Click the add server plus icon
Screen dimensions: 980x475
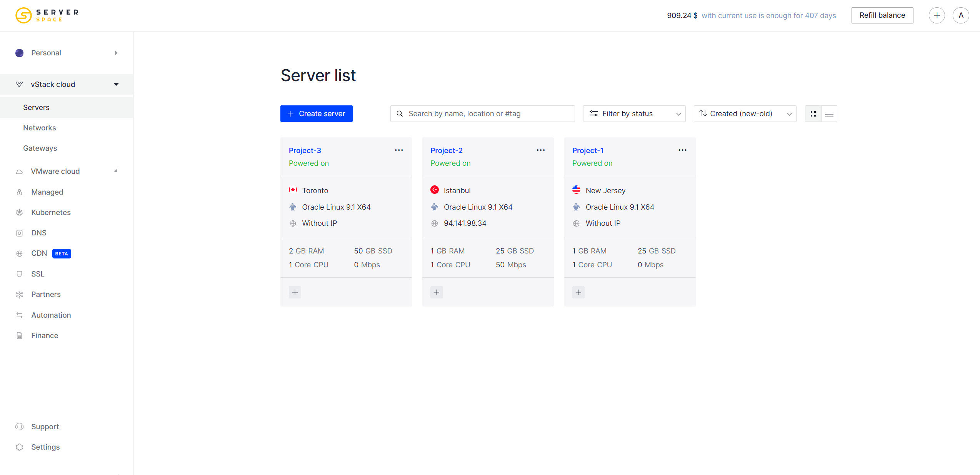[937, 16]
